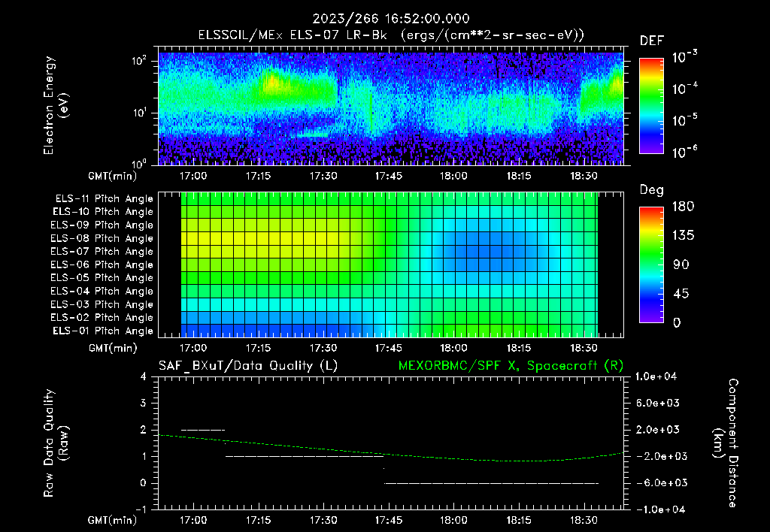Click the ELS-07 Pitch Angle row label

(x=102, y=251)
